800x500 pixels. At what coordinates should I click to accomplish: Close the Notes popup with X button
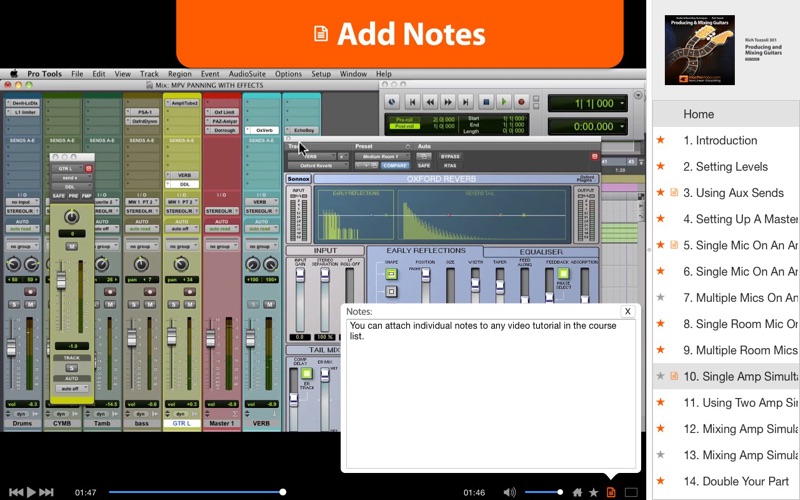(628, 311)
